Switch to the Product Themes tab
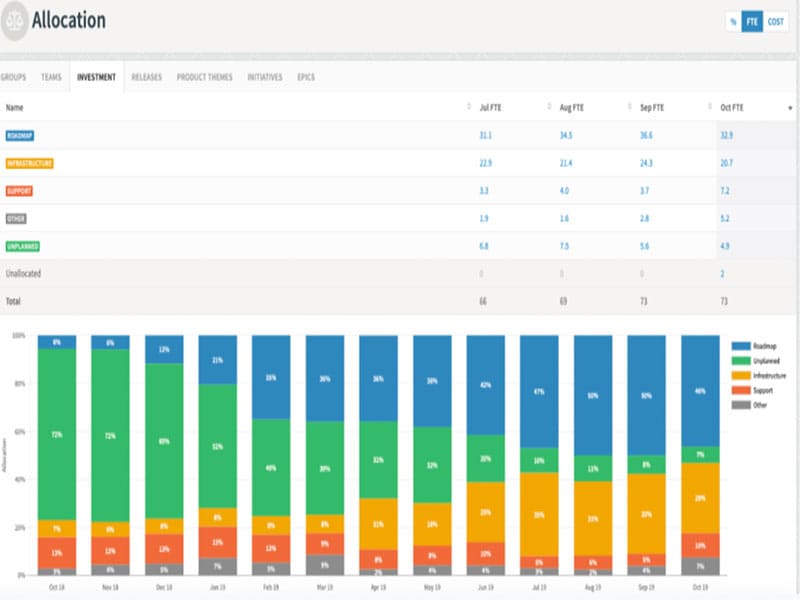Image resolution: width=800 pixels, height=600 pixels. tap(204, 77)
